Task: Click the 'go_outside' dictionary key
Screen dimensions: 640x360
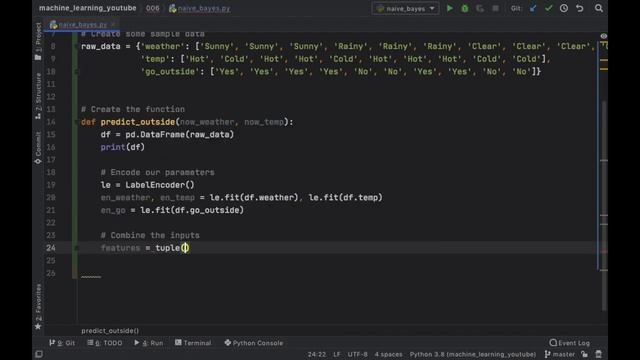Action: [x=170, y=72]
